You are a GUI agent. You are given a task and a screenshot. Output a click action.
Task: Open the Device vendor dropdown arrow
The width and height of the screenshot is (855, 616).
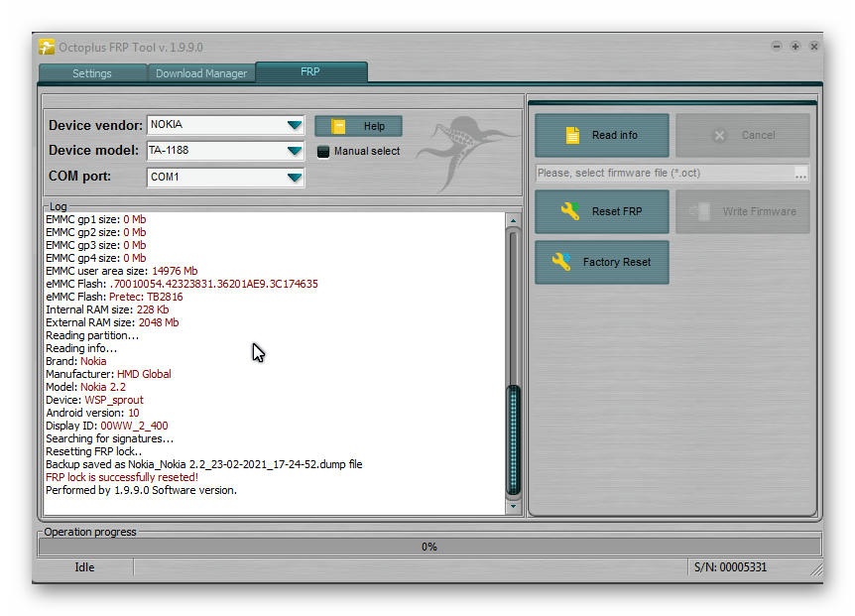[x=295, y=125]
